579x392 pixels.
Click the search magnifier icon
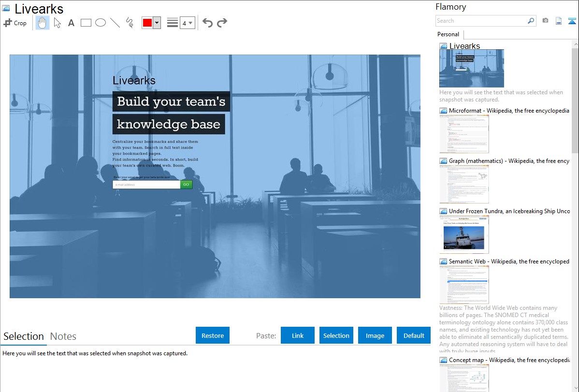(531, 21)
